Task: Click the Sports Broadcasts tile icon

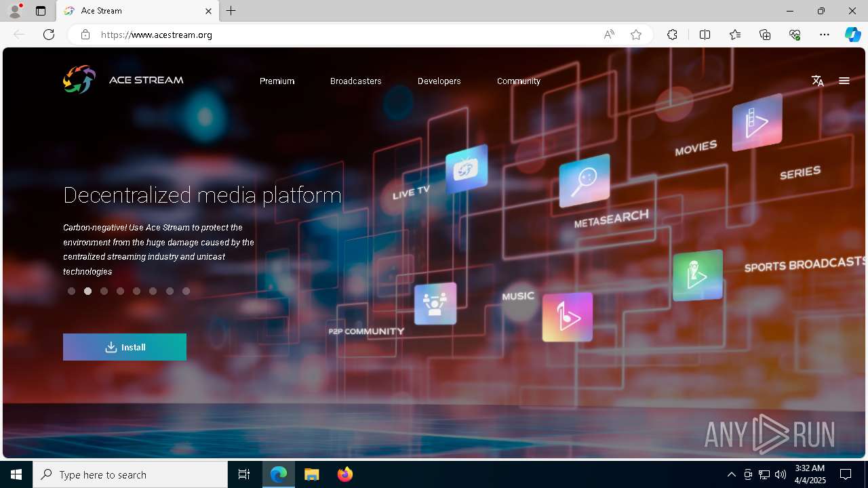Action: [x=698, y=275]
